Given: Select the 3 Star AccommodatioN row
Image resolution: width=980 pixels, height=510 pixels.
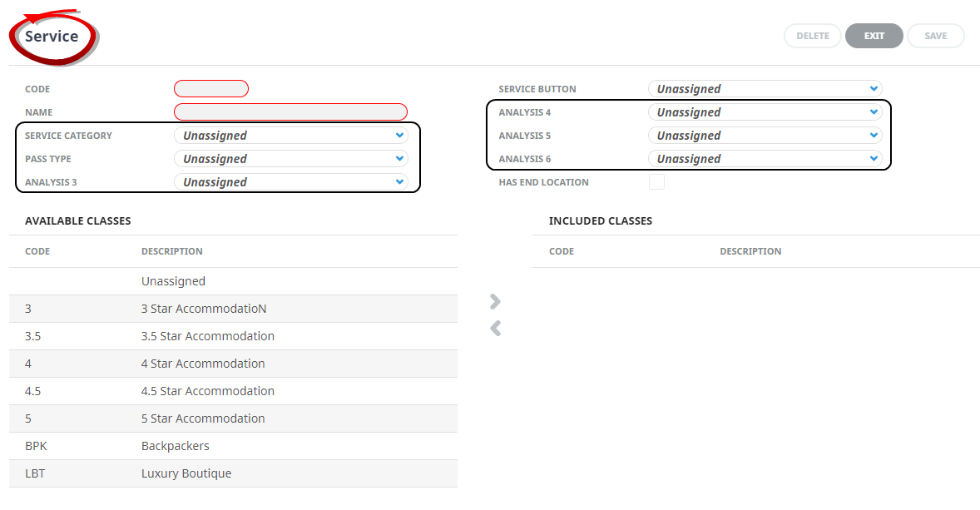Looking at the screenshot, I should coord(233,309).
